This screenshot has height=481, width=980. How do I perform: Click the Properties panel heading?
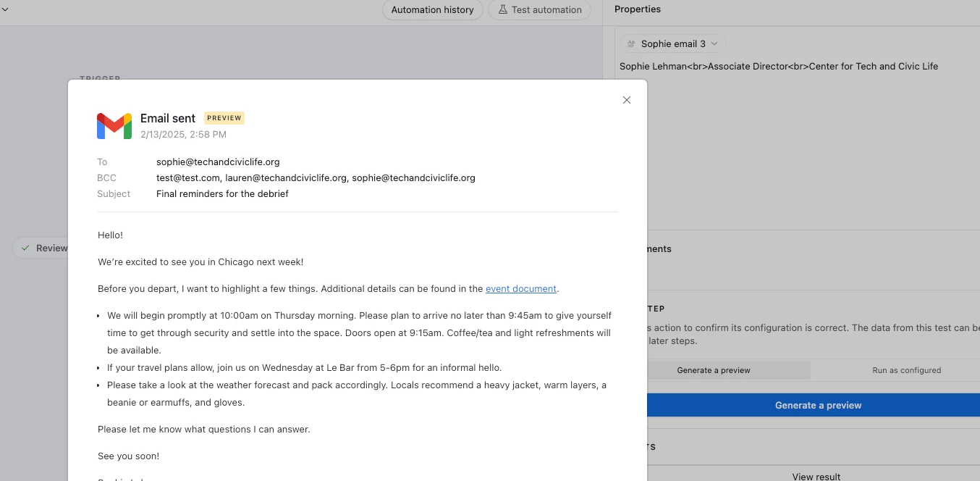tap(637, 9)
